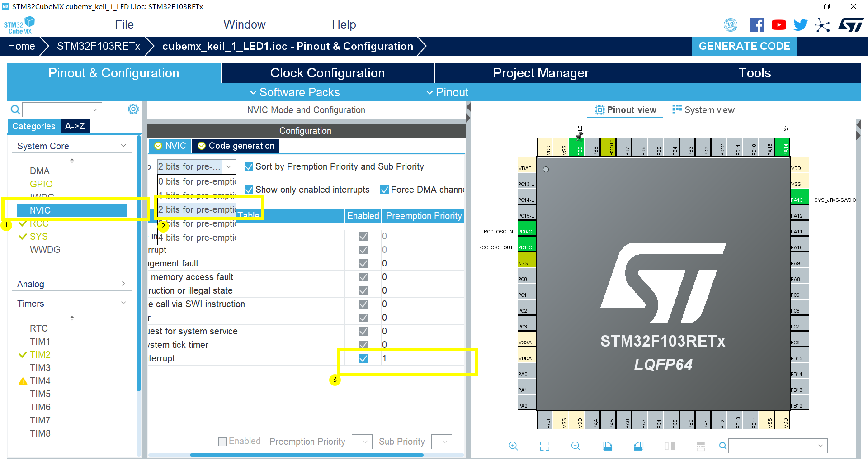The height and width of the screenshot is (466, 868).
Task: Open the Help menu
Action: (344, 24)
